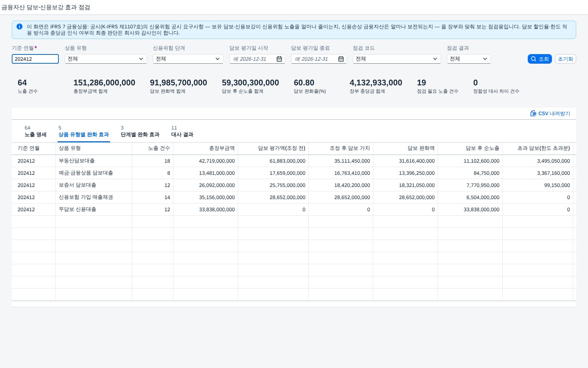This screenshot has height=368, width=588.
Task: Go to the 대사 결과 tab
Action: click(182, 131)
